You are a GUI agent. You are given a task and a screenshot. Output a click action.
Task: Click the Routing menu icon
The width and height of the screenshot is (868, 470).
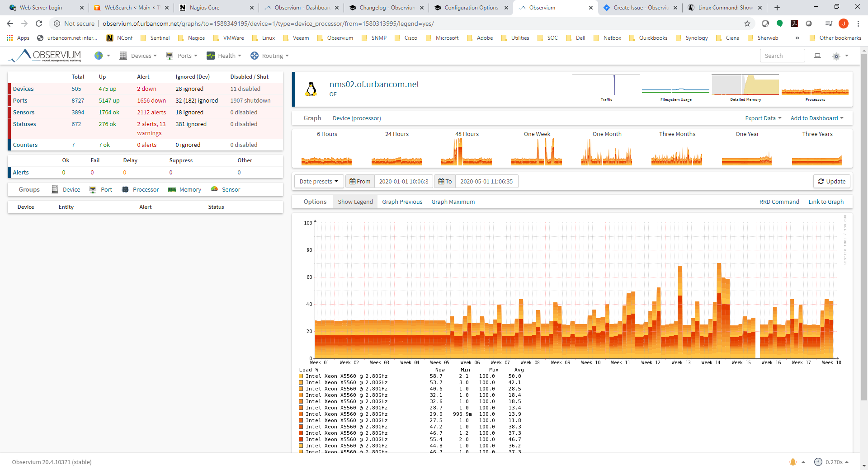(x=255, y=56)
